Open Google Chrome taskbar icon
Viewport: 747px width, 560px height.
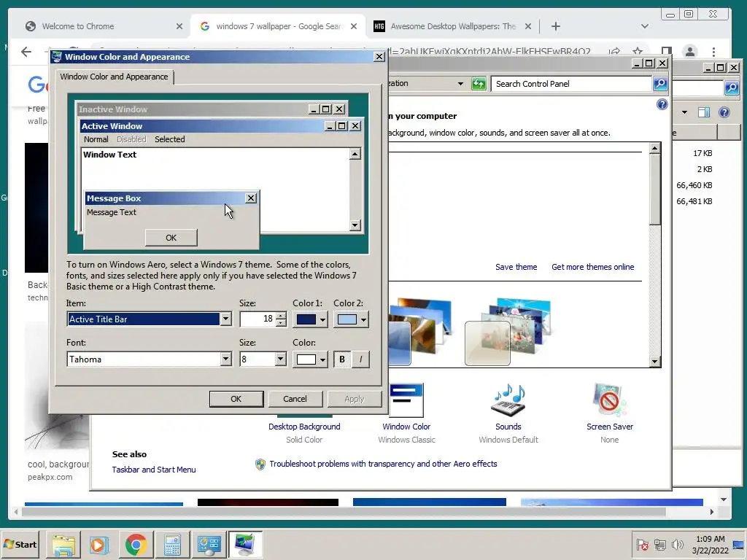pos(136,545)
